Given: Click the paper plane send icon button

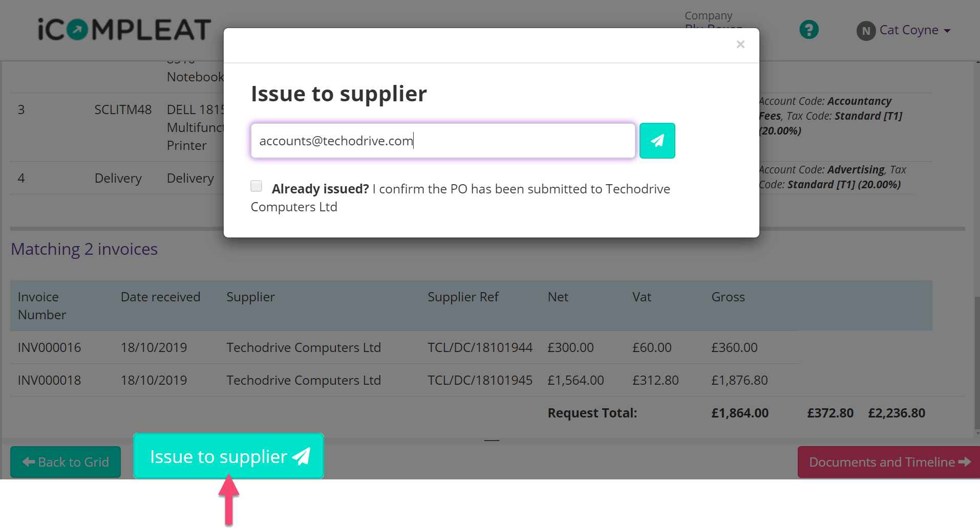Looking at the screenshot, I should (x=657, y=141).
